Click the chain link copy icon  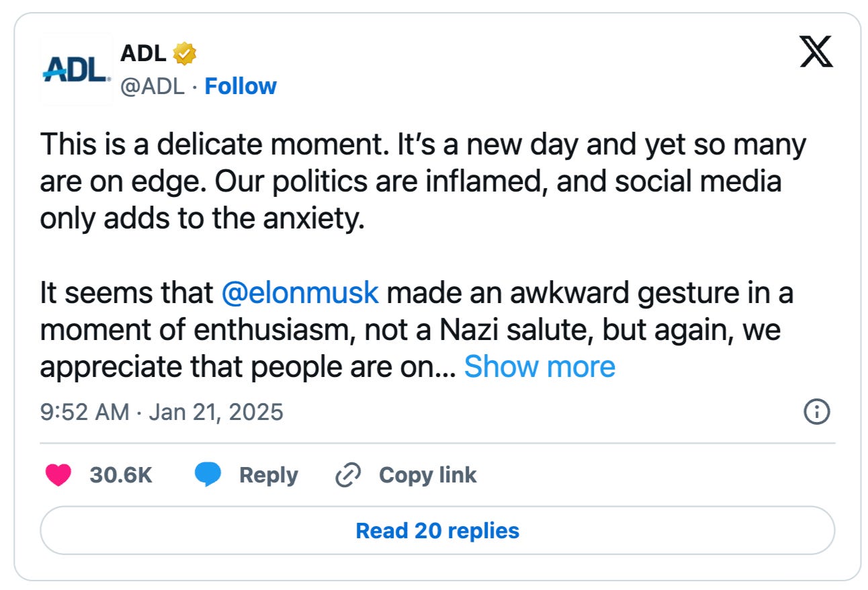tap(348, 476)
